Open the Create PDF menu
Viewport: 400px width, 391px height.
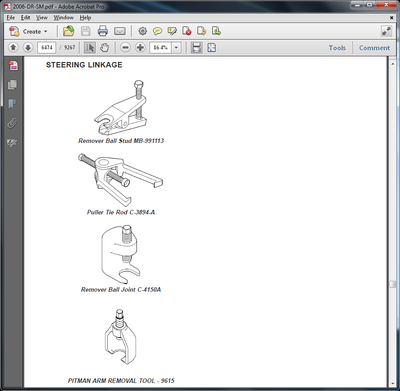tap(29, 32)
